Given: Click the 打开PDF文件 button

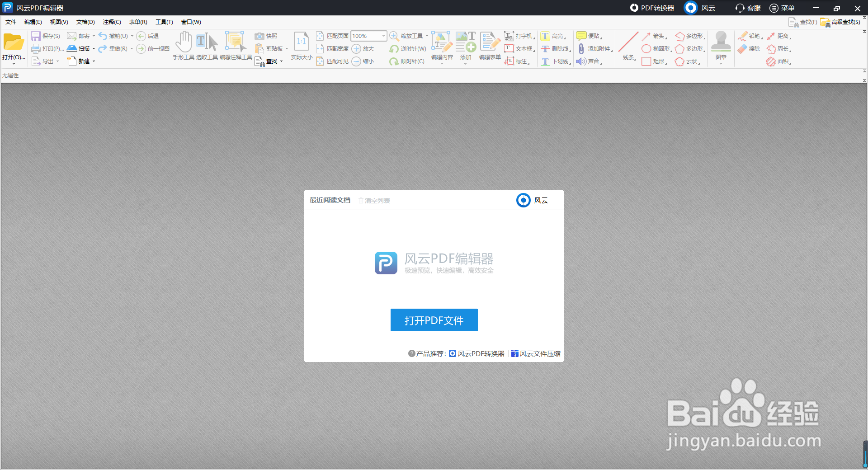Looking at the screenshot, I should (434, 320).
